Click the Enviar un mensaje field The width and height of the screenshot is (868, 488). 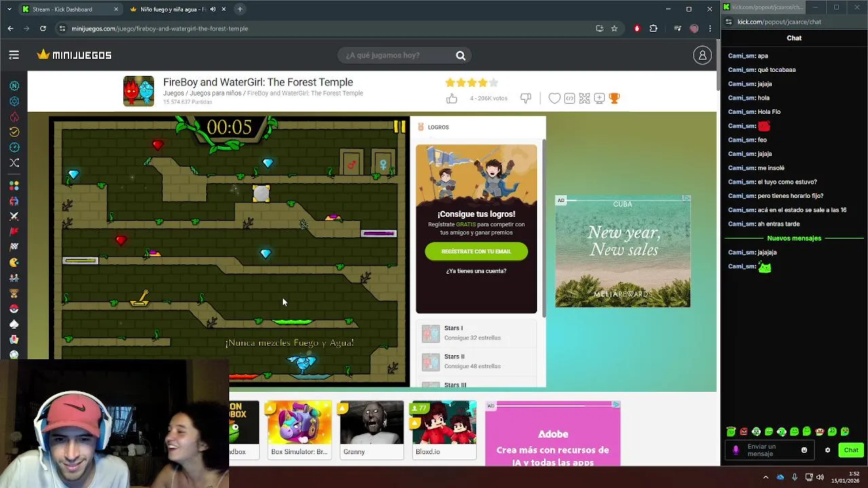tap(768, 450)
